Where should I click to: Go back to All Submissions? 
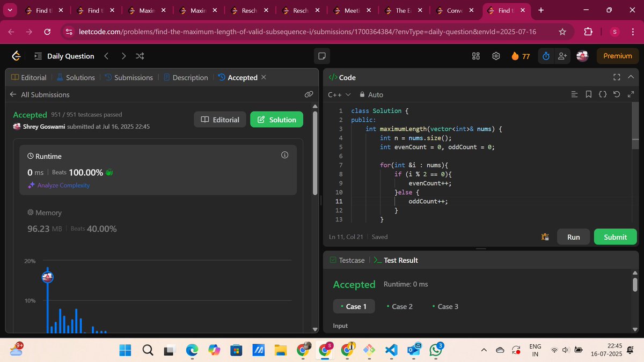pos(40,94)
